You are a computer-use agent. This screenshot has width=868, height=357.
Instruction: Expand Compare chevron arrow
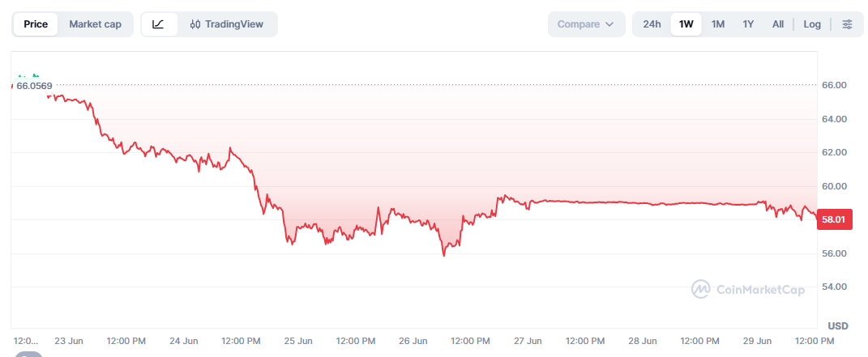(x=609, y=24)
